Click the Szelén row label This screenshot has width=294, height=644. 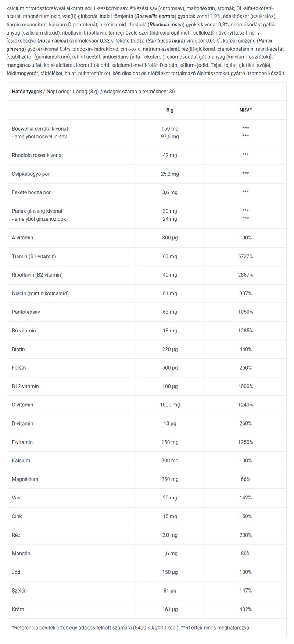pos(19,591)
